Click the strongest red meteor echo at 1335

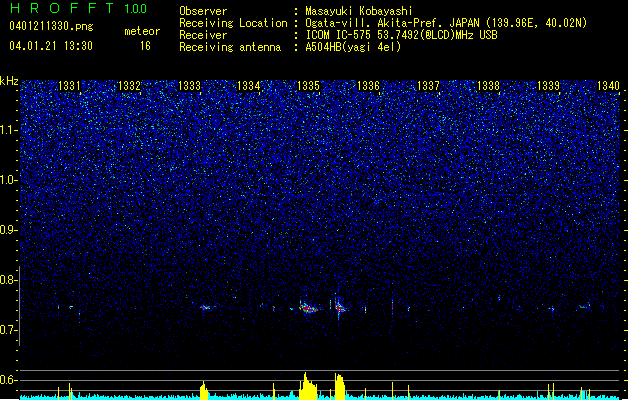tap(308, 308)
